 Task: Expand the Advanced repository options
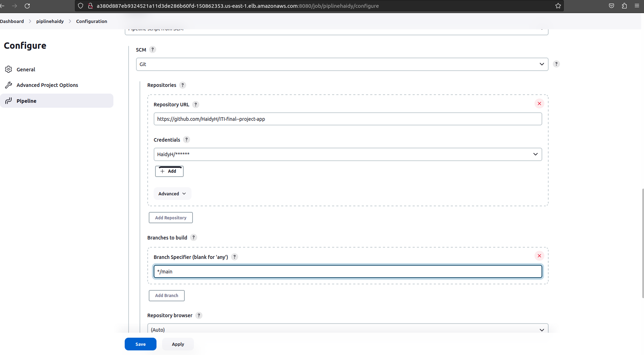[x=172, y=194]
